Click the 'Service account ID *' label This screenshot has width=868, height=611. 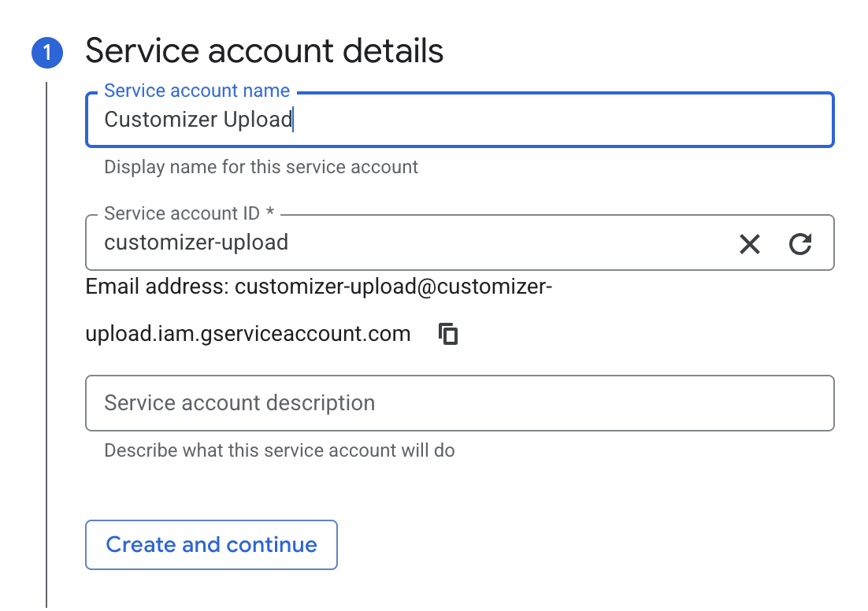click(x=188, y=213)
